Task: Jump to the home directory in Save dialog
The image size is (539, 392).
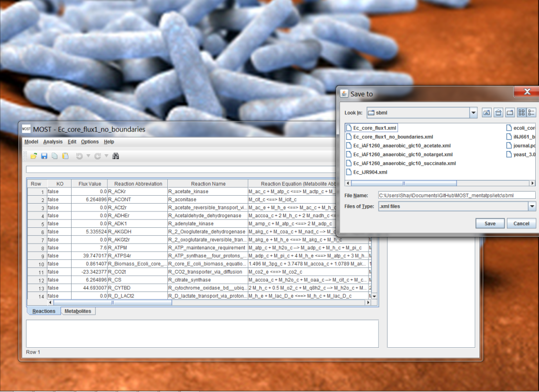Action: [498, 113]
